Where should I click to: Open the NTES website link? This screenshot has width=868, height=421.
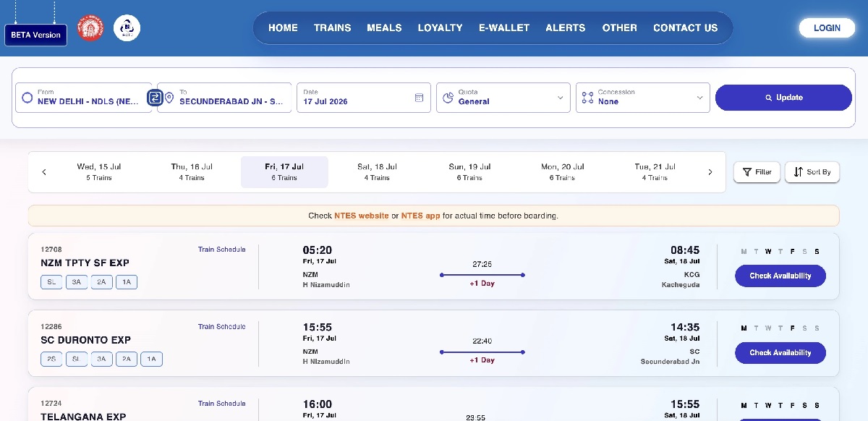362,216
